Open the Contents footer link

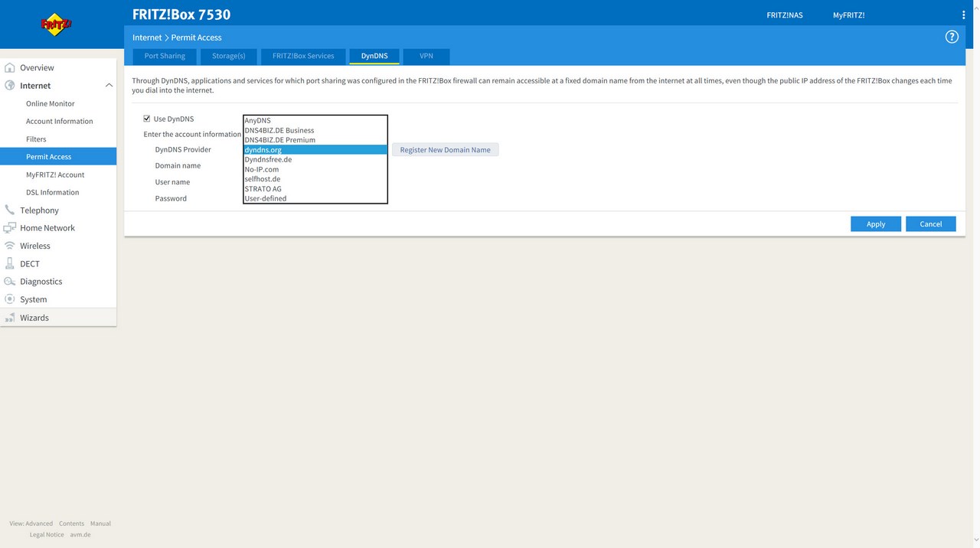71,524
